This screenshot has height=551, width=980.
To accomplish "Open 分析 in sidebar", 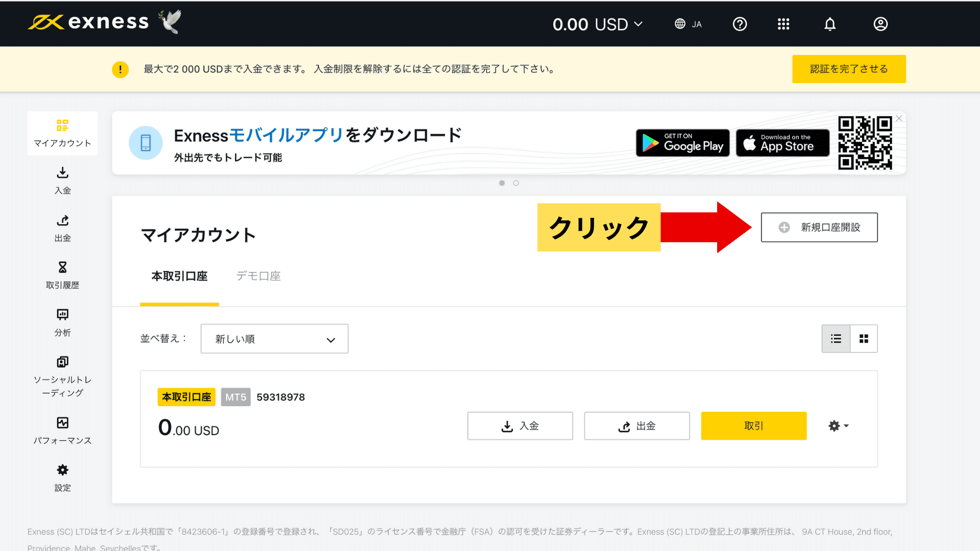I will 62,322.
